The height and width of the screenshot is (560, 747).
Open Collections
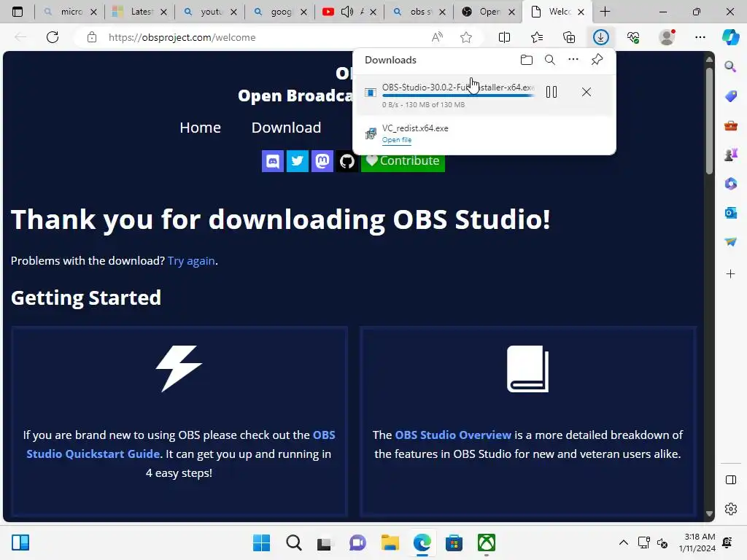pyautogui.click(x=569, y=37)
